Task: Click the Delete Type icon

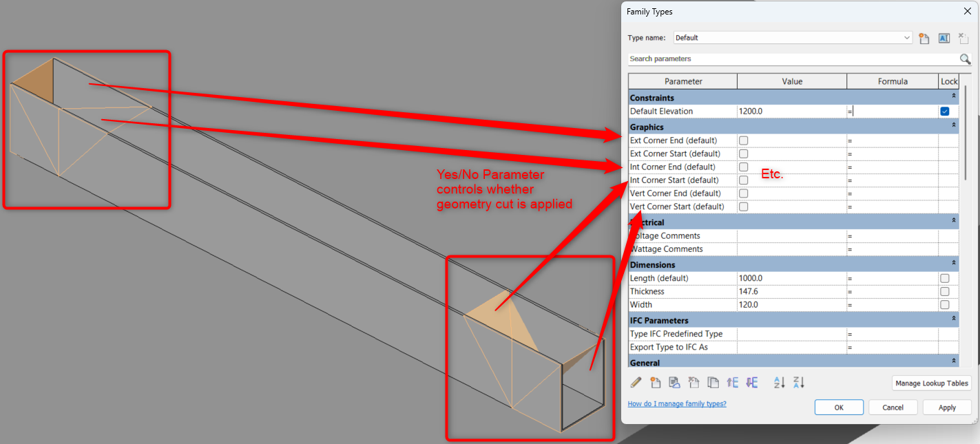Action: (963, 39)
